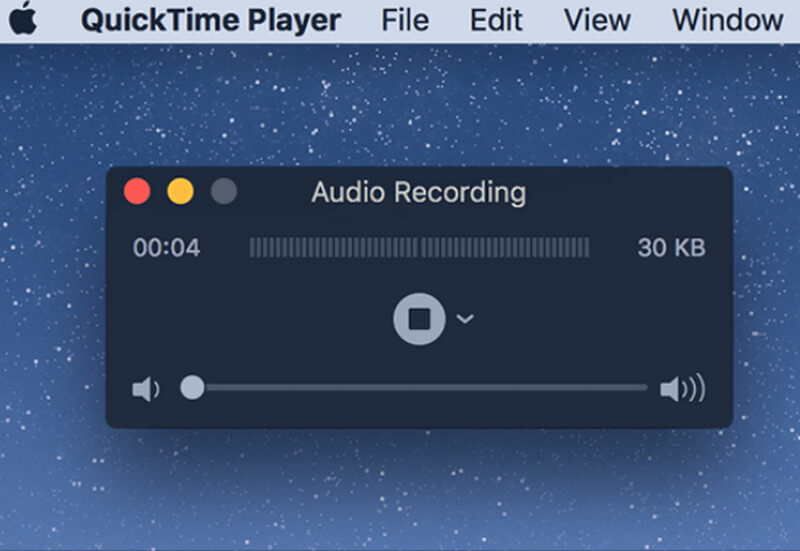Open the QuickTime Player menu
Viewport: 800px width, 551px height.
point(211,20)
